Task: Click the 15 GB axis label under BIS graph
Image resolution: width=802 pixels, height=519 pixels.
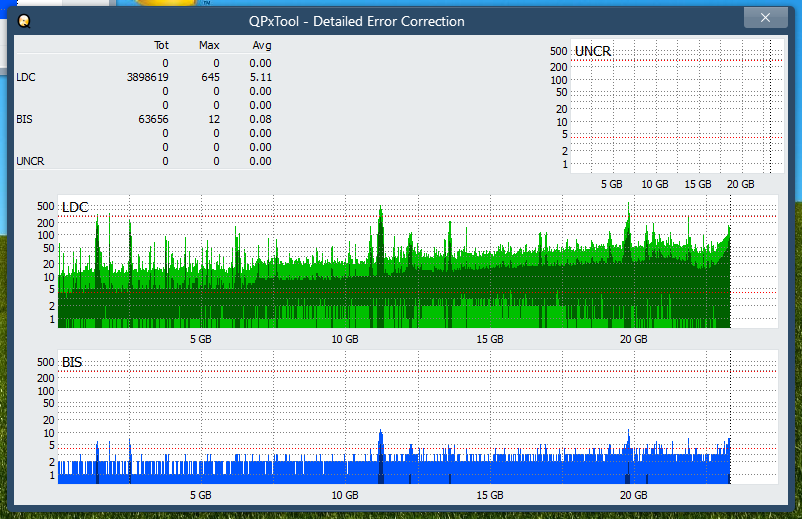Action: [490, 495]
